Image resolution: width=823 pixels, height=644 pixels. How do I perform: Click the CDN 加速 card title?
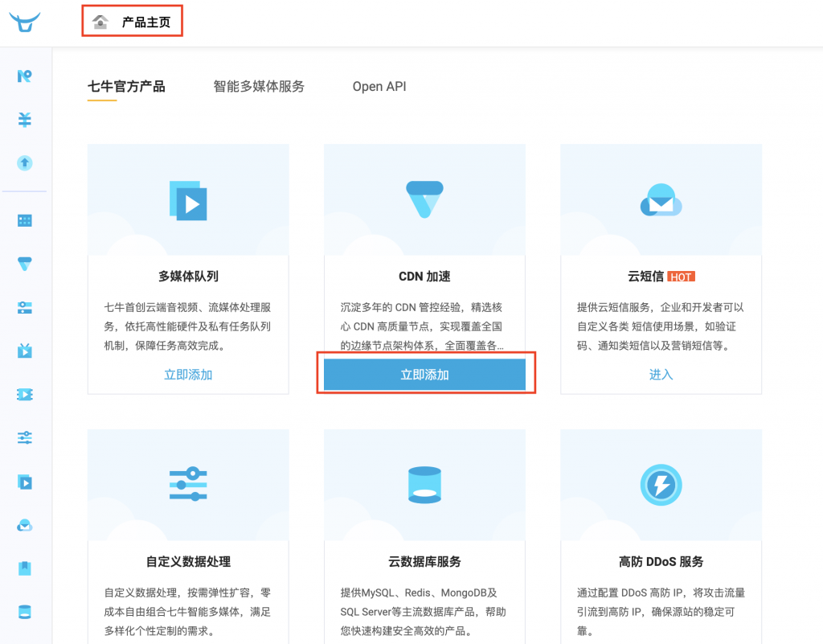[x=424, y=277]
